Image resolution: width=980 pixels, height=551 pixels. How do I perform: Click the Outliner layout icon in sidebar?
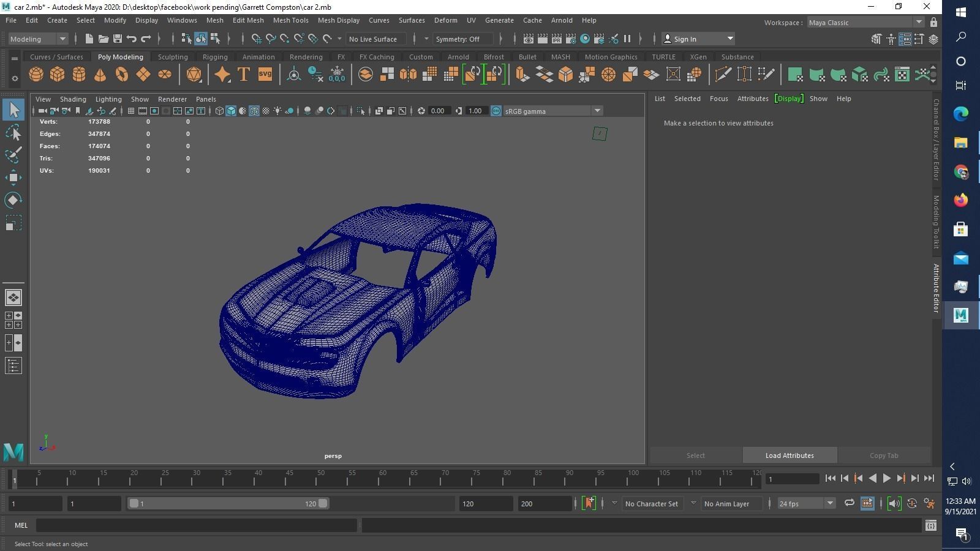(x=13, y=366)
